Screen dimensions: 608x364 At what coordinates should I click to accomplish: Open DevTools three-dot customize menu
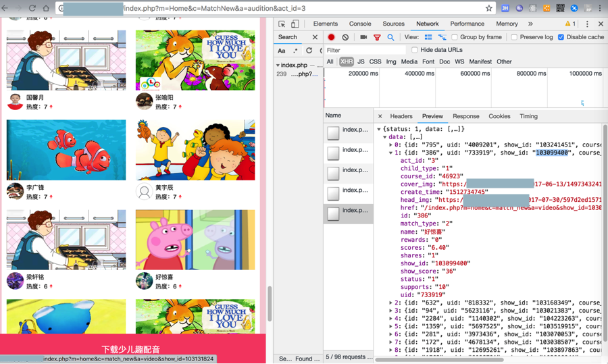587,24
